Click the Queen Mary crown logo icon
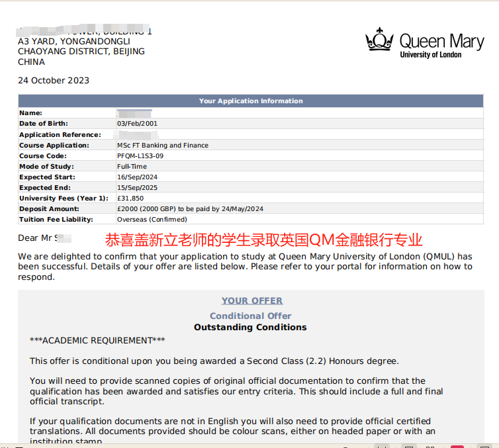The width and height of the screenshot is (499, 448). tap(379, 40)
